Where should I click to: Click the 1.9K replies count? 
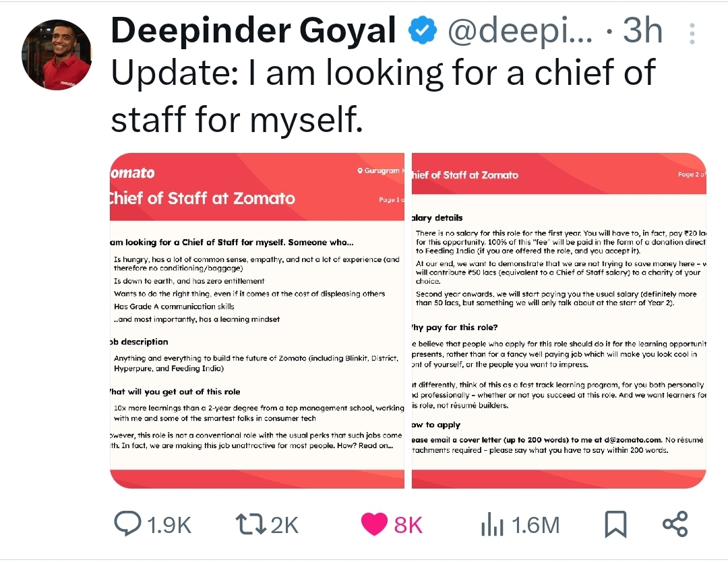[169, 524]
